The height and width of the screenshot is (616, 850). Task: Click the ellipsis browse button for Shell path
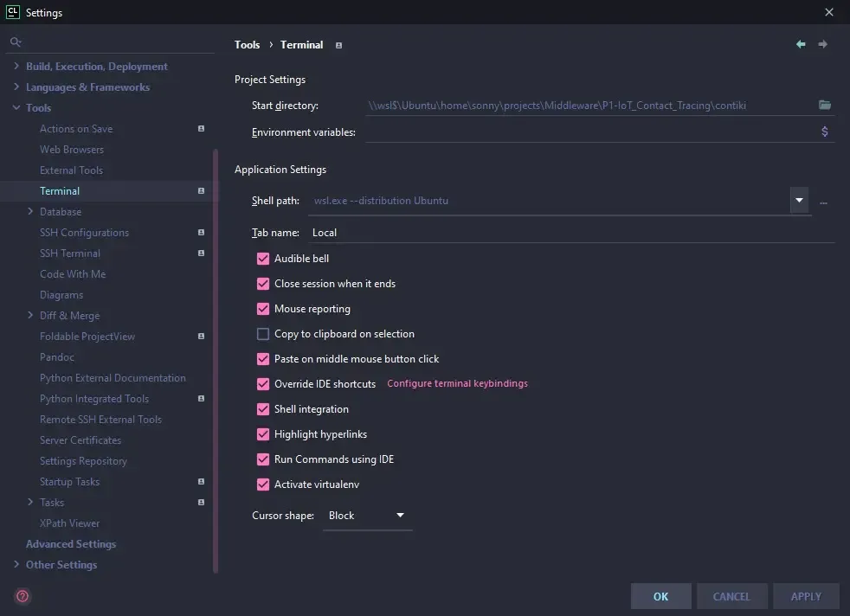coord(823,202)
